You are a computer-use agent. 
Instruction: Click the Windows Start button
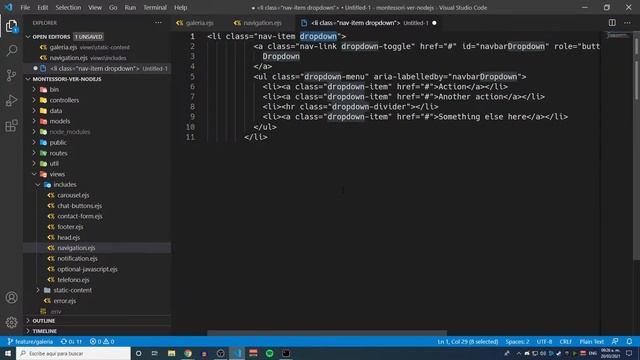coord(8,353)
